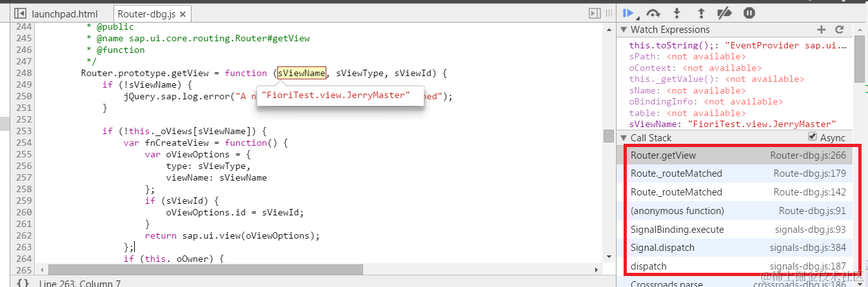Toggle the Async call stack checkbox
This screenshot has height=287, width=868.
point(813,137)
